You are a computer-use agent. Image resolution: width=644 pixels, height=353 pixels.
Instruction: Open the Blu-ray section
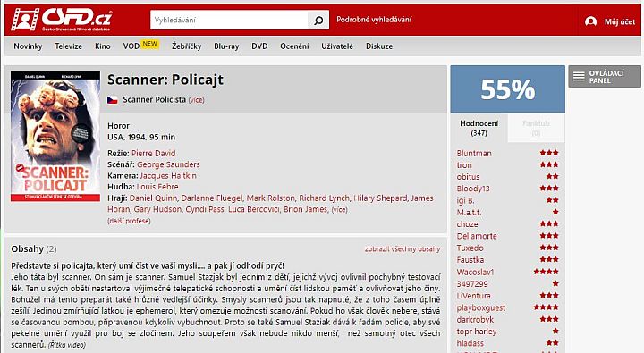pyautogui.click(x=226, y=46)
